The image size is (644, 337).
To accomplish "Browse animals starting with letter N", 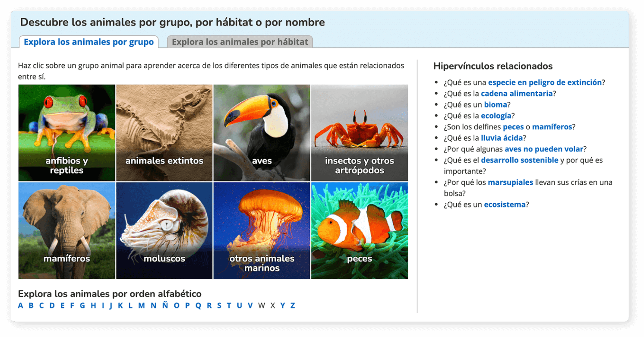I will [x=154, y=306].
